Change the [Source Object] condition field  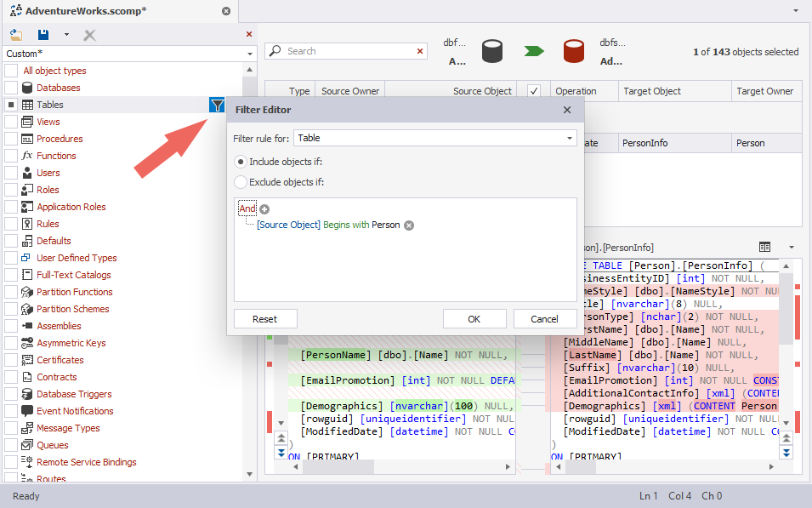[288, 225]
